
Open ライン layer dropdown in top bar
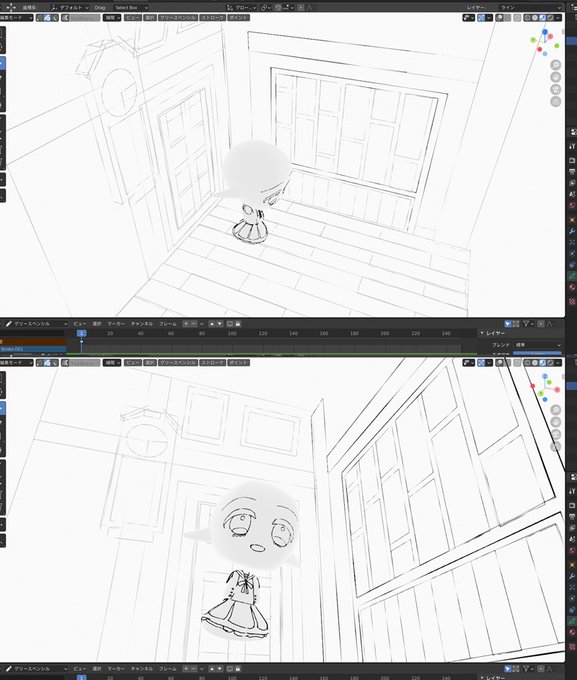530,7
